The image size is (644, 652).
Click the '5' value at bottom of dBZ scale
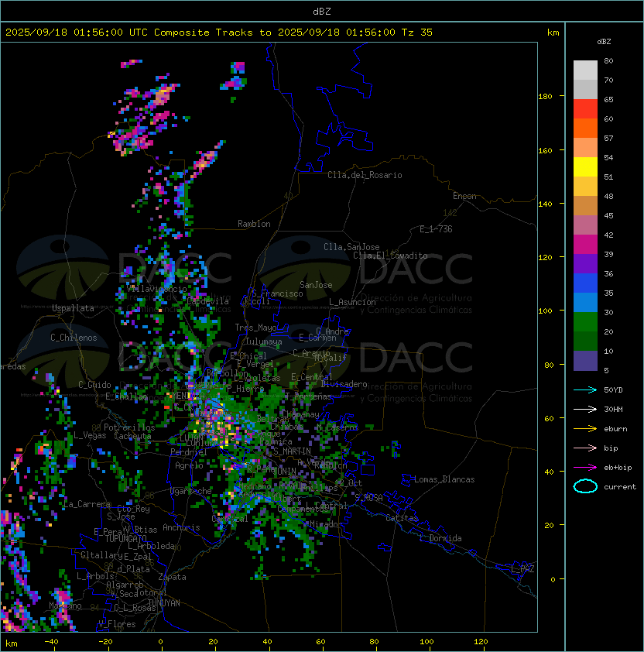pos(606,370)
